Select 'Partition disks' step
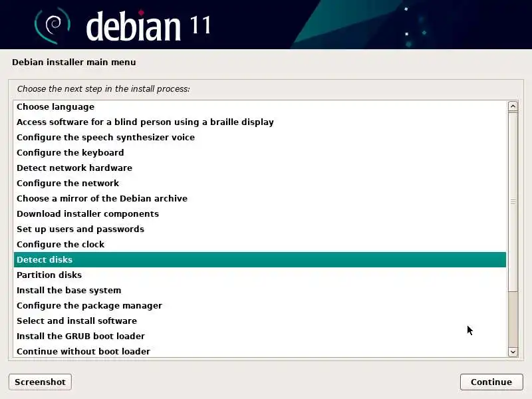This screenshot has width=532, height=399. coord(259,275)
